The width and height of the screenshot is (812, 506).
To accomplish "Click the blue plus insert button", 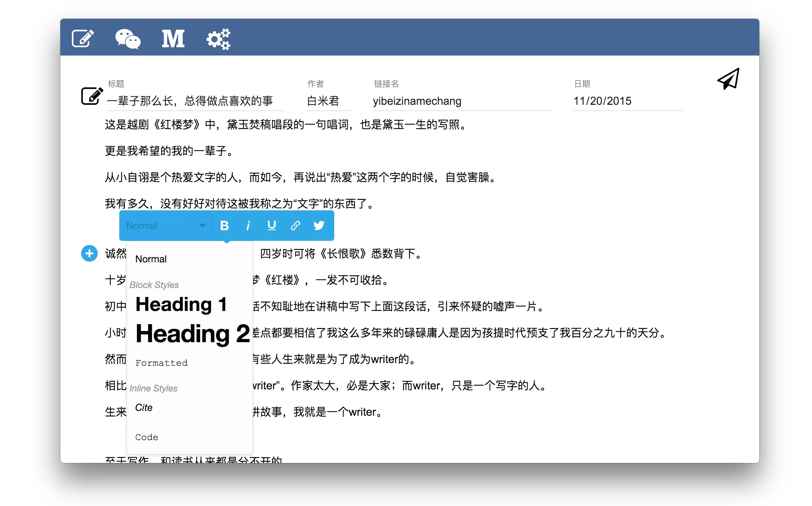I will coord(89,254).
